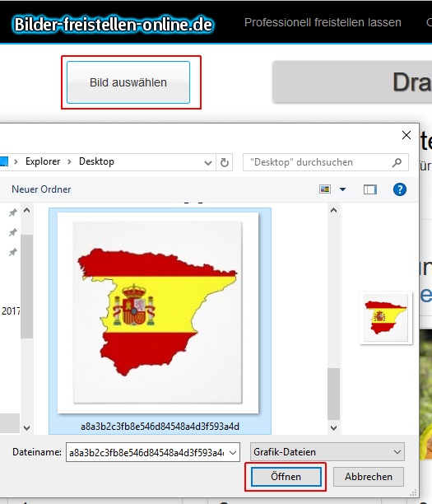Click the first pin icon in navigation pane

pos(13,212)
